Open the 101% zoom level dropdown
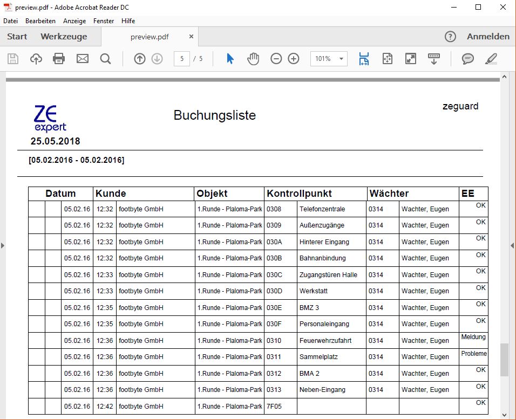This screenshot has width=516, height=420. click(329, 59)
